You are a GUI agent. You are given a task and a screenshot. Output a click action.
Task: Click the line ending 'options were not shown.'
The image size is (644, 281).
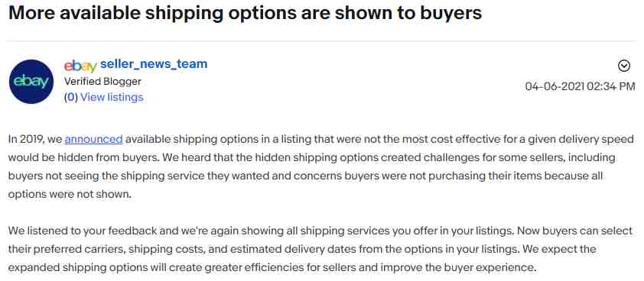70,194
